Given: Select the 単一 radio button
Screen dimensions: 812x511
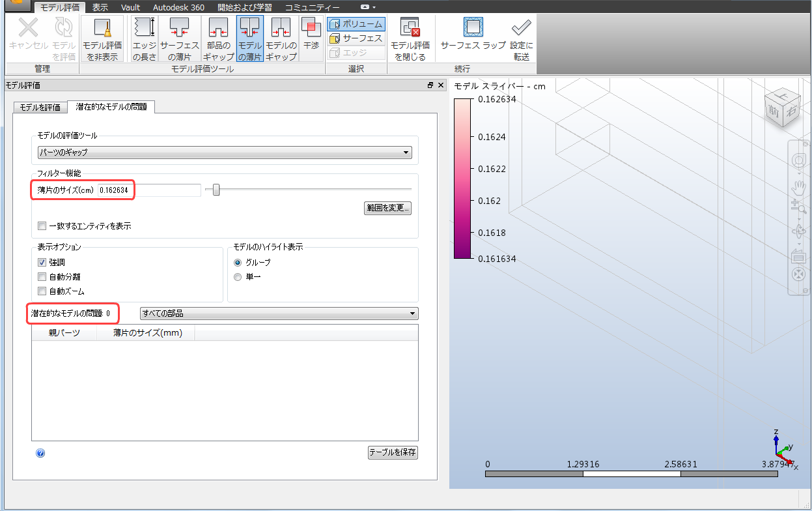Looking at the screenshot, I should pos(238,277).
